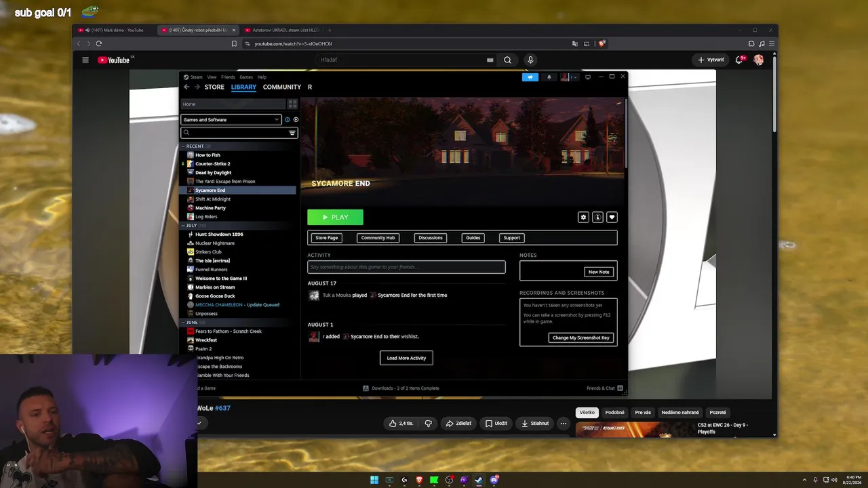
Task: Click the Brave shields icon in address bar
Action: click(x=601, y=43)
